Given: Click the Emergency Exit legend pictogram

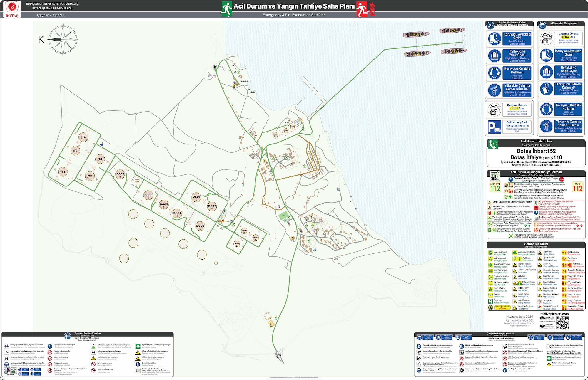Looking at the screenshot, I should [490, 253].
